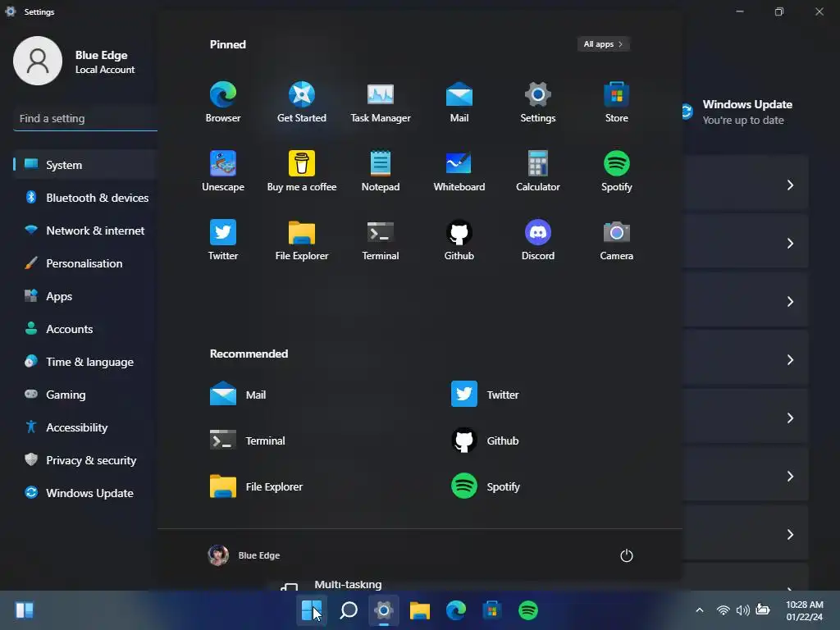Open Buy me a coffee app

302,171
